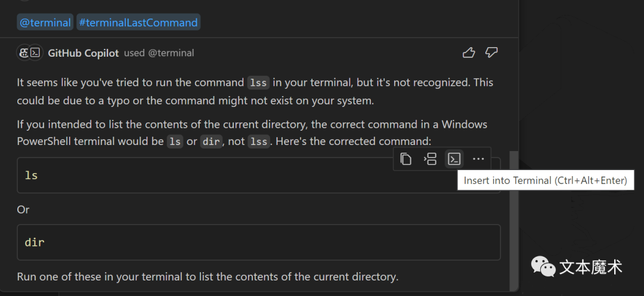The image size is (644, 296).
Task: Click the GitHub Copilot name label
Action: (83, 53)
